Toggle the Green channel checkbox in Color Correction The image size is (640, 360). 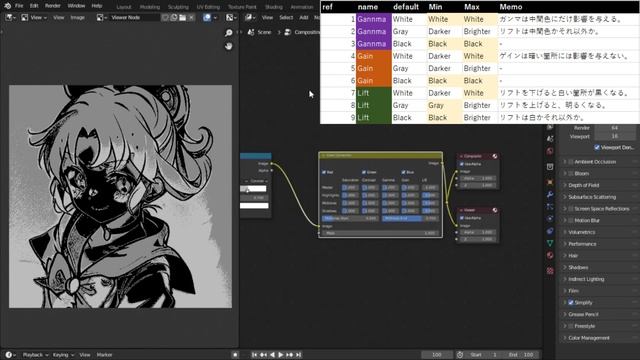[364, 172]
